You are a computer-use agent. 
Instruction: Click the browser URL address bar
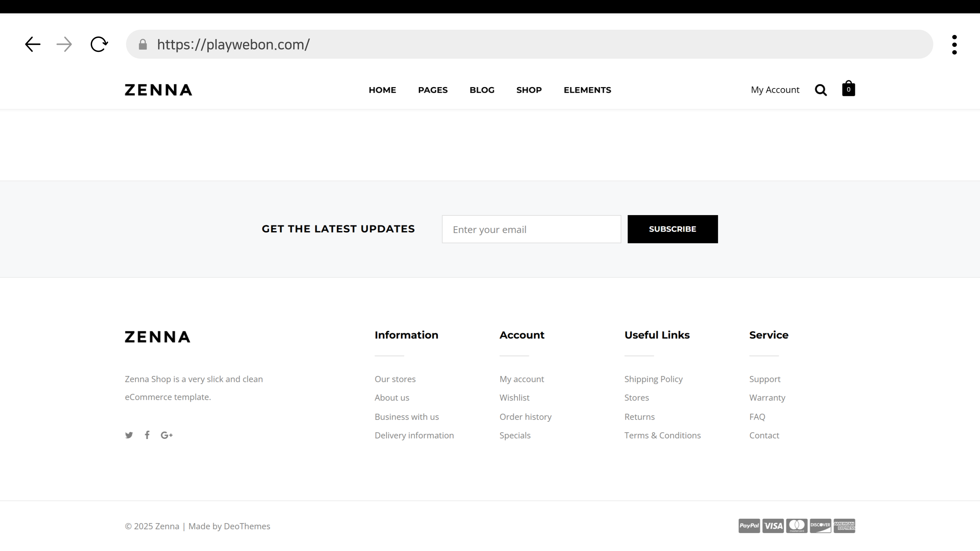pyautogui.click(x=533, y=44)
